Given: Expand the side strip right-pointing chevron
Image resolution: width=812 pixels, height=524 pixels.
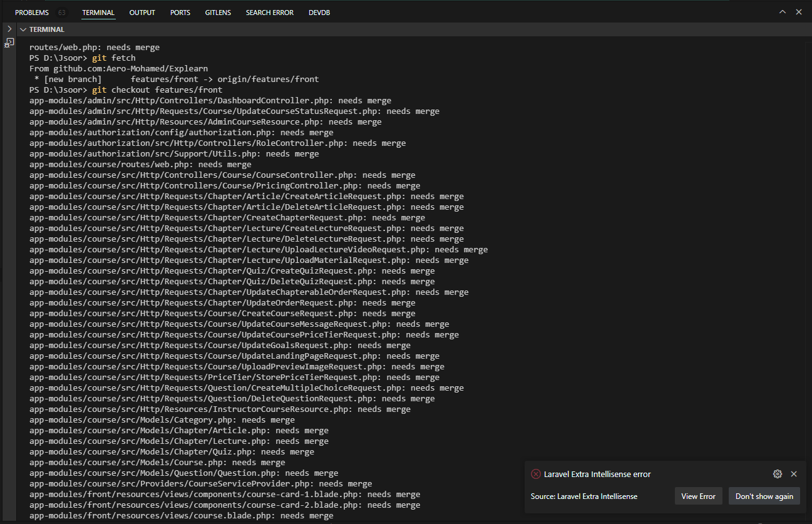Looking at the screenshot, I should (9, 29).
